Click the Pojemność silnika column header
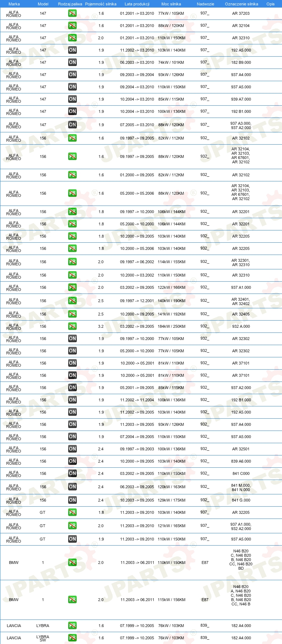Viewport: 282px width, 644px height. [x=101, y=4]
